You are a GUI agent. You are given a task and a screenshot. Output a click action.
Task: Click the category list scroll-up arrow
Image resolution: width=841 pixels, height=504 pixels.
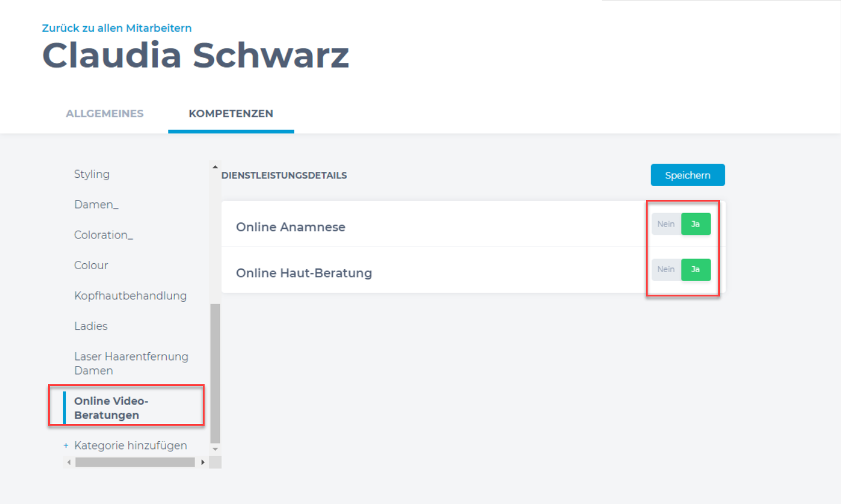tap(215, 167)
